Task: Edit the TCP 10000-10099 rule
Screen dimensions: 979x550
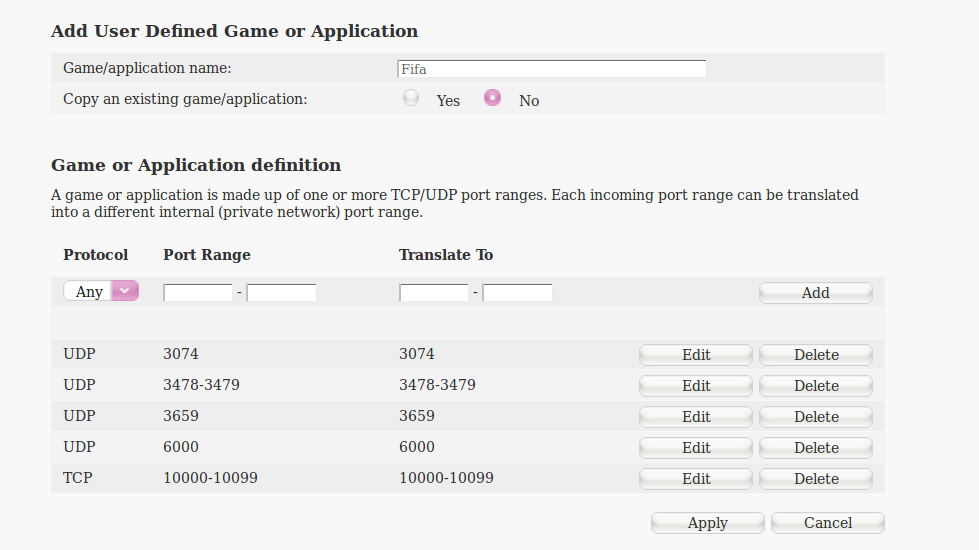Action: (x=696, y=479)
